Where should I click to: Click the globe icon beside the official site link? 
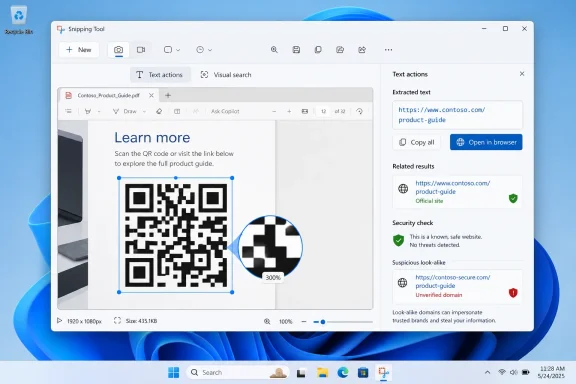(x=403, y=189)
